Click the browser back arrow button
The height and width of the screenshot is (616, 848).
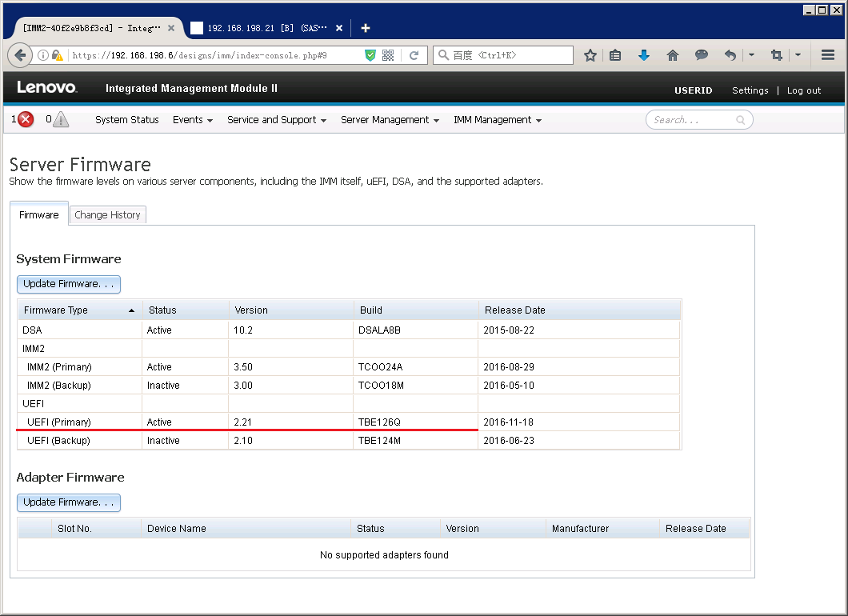[x=20, y=55]
